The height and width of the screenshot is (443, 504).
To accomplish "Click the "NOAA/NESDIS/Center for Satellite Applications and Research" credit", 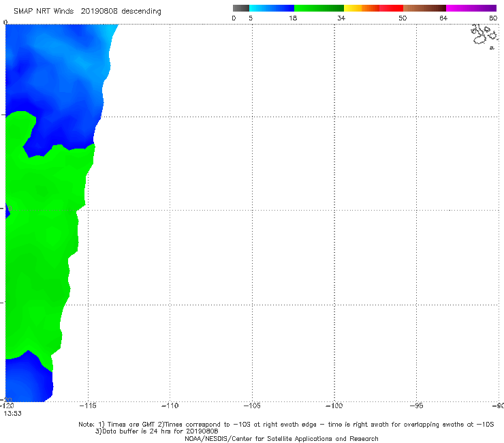I will tap(281, 439).
